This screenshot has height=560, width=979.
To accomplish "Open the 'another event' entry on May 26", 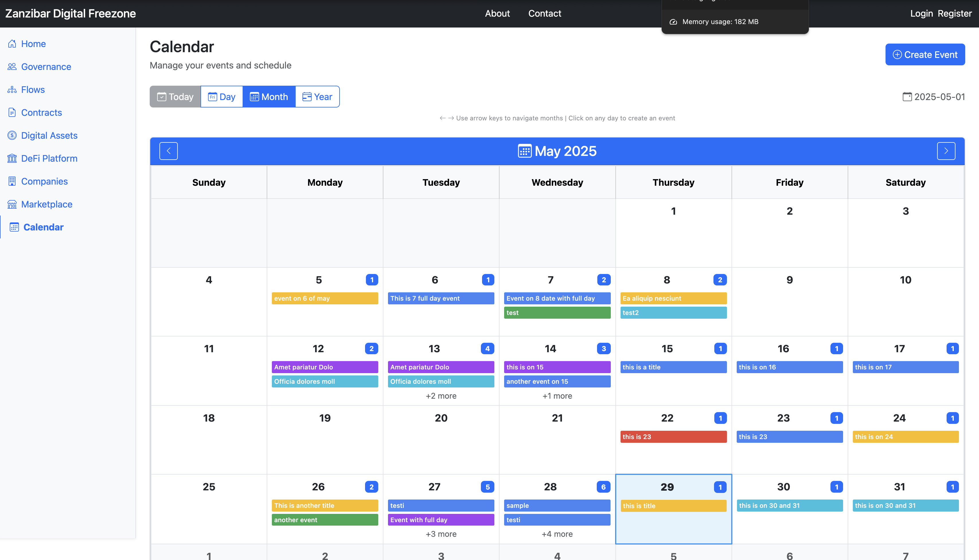I will click(325, 520).
